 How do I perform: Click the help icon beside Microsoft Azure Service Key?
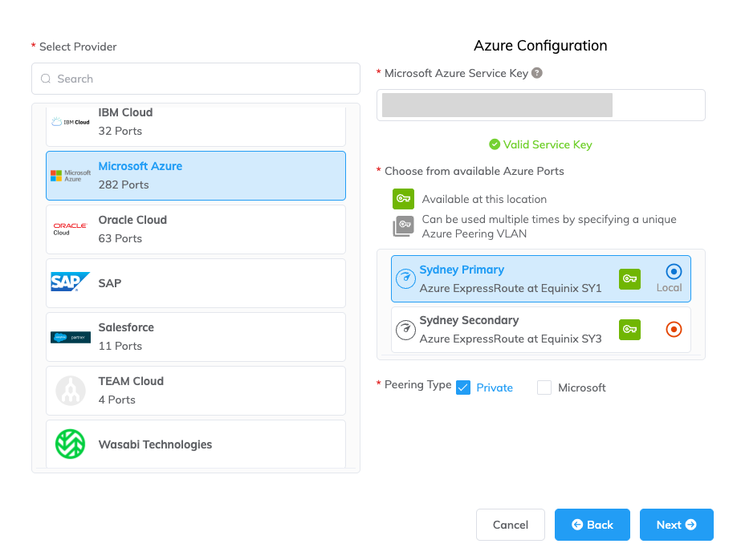tap(537, 73)
